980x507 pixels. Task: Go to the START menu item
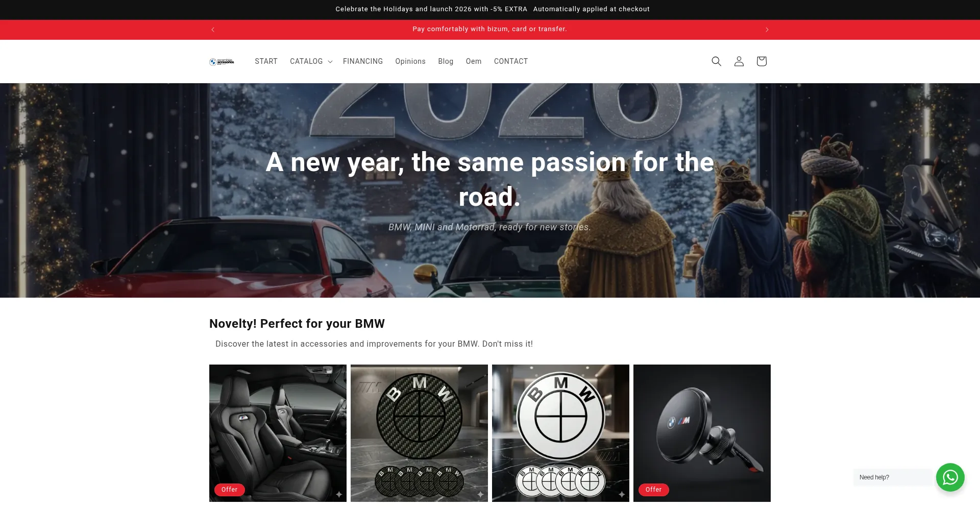pos(266,61)
